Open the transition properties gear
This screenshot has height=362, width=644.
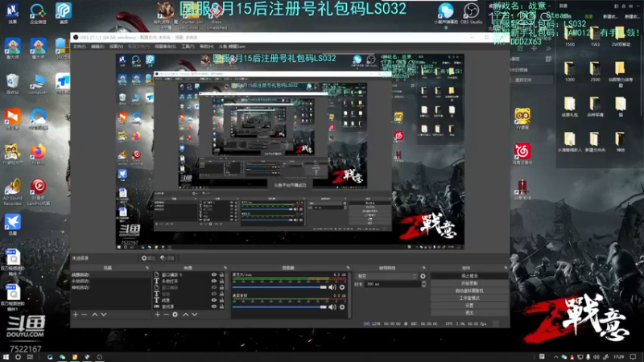click(x=423, y=276)
